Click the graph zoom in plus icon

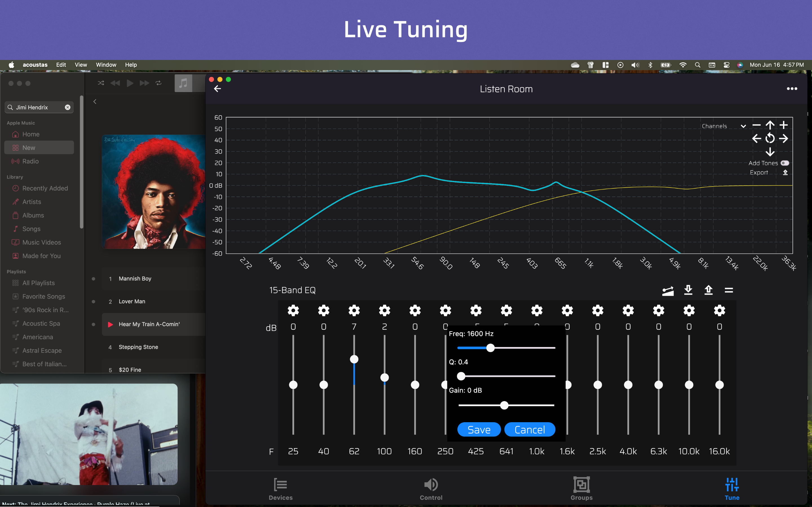[784, 125]
